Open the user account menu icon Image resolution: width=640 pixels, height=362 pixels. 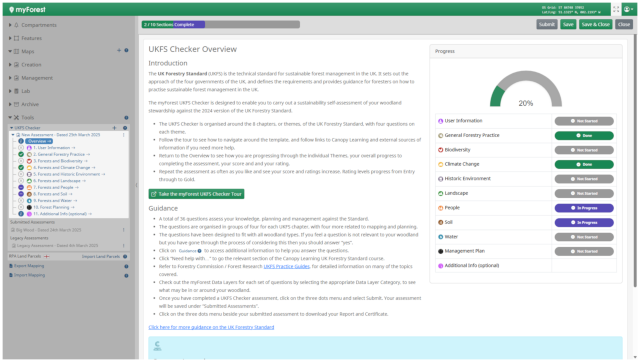[x=628, y=9]
